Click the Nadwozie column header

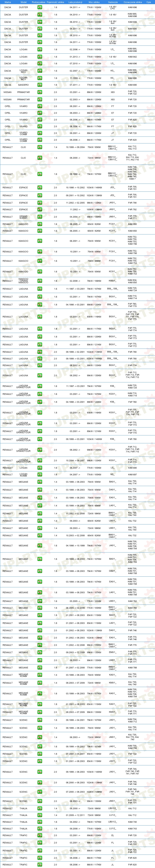tap(113, 2)
